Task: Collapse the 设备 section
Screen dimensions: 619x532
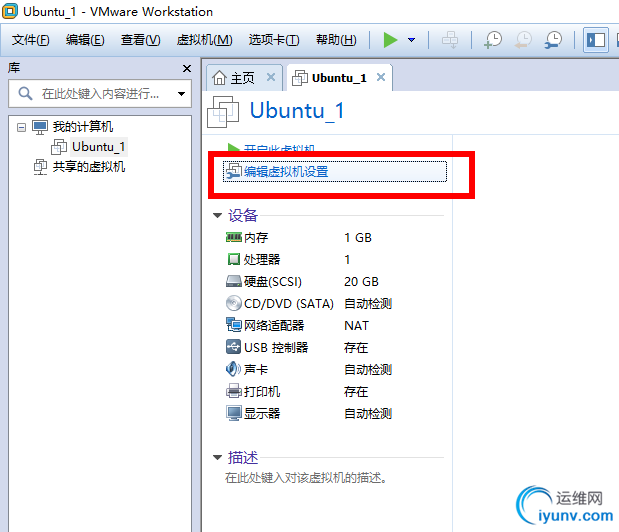Action: click(x=218, y=215)
